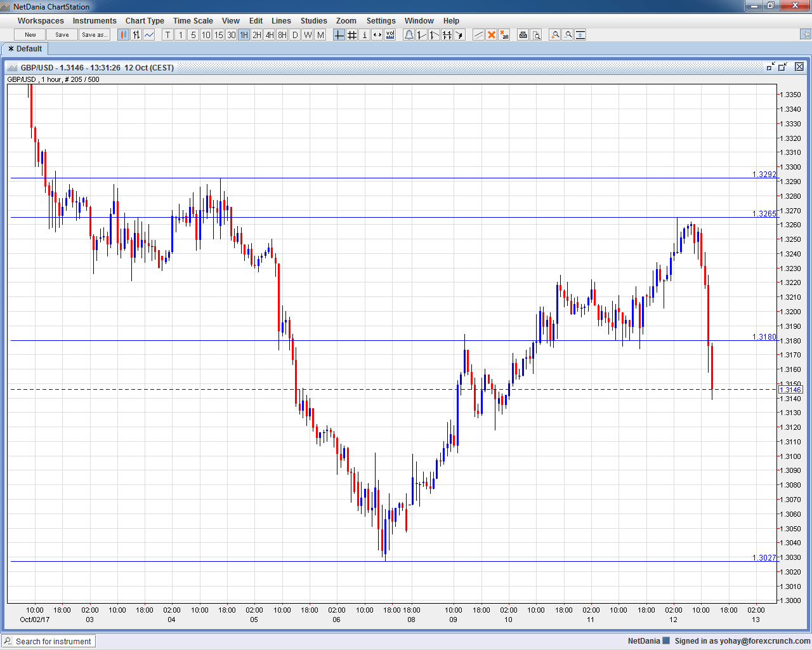Viewport: 812px width, 650px height.
Task: Switch to the Default workspace tab
Action: tap(24, 49)
